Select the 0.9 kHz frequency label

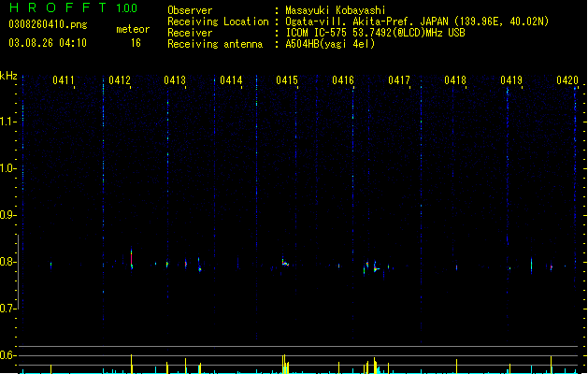(x=7, y=215)
